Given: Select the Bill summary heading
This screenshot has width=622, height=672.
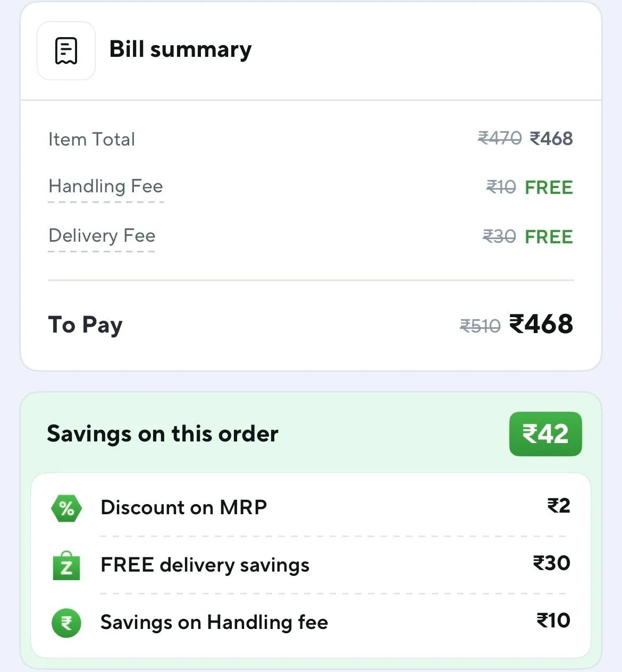Looking at the screenshot, I should click(180, 49).
